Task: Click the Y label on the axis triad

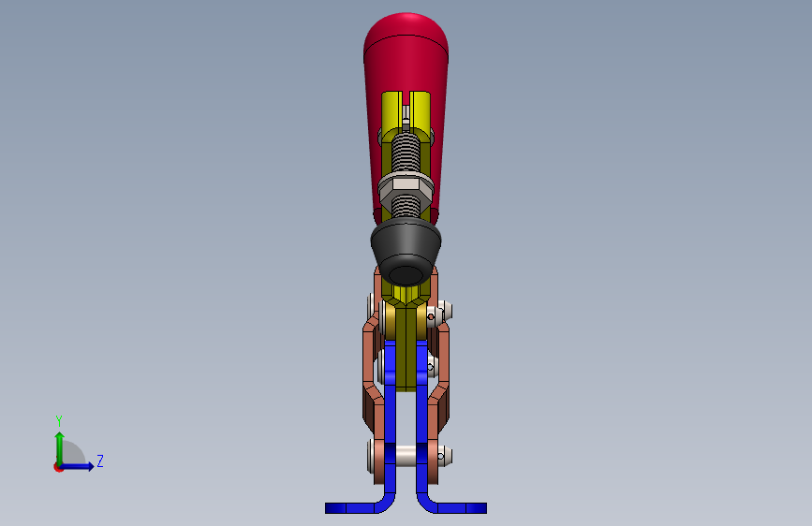Action: point(59,420)
